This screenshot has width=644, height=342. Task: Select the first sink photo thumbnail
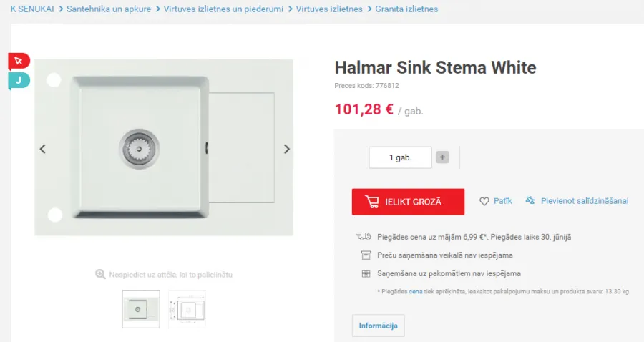[141, 309]
